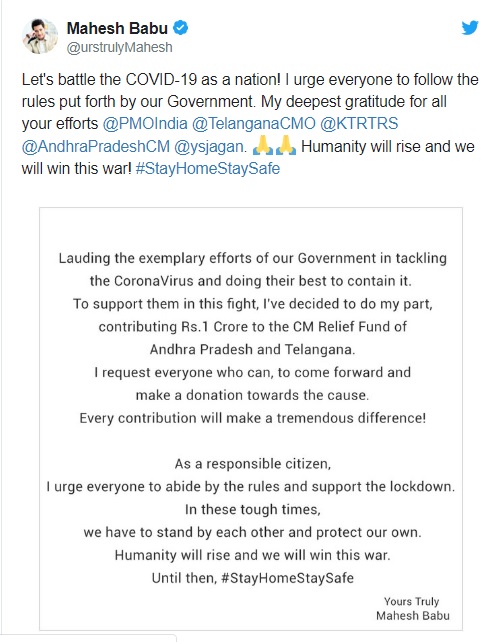This screenshot has width=499, height=642.
Task: Click the first folded hands emoji
Action: [263, 145]
